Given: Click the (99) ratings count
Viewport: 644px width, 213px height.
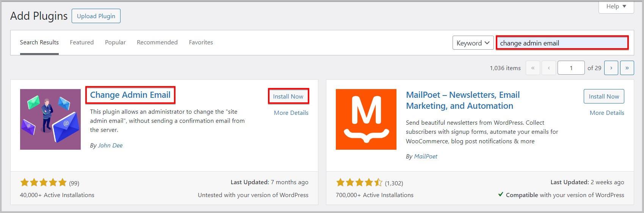Looking at the screenshot, I should click(74, 183).
